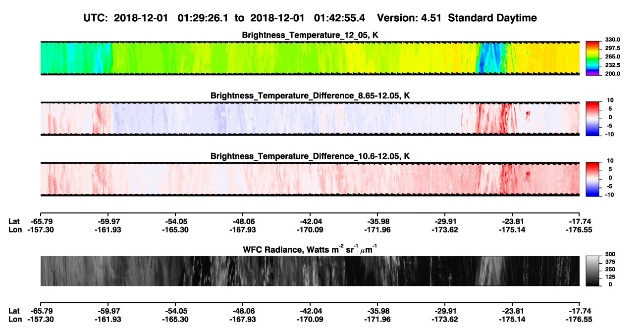Click the Brightness_Temperature_Difference_8.65-12.05, K title
The image size is (644, 330).
[310, 95]
